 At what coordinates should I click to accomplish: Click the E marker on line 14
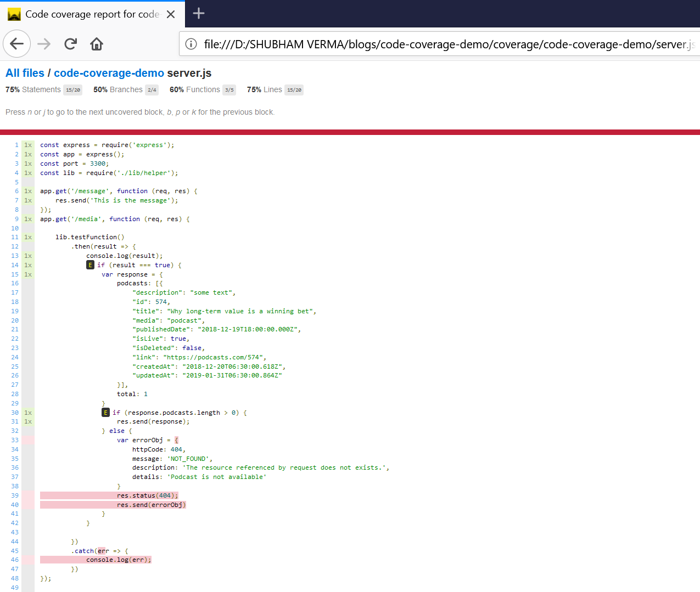(x=91, y=265)
